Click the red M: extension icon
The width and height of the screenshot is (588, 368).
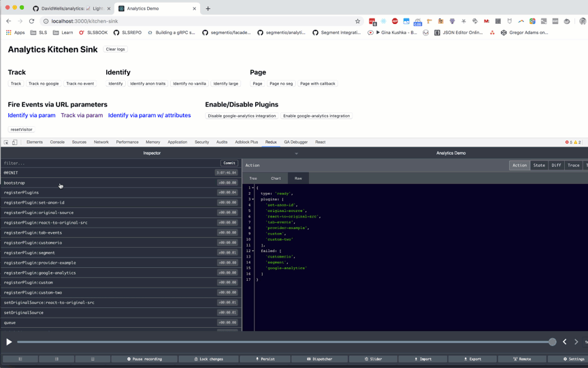[x=487, y=21]
